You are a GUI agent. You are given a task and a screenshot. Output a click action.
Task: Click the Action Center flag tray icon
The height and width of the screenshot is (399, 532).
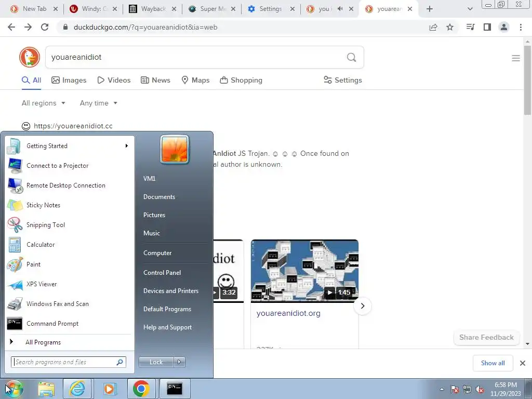pyautogui.click(x=455, y=390)
